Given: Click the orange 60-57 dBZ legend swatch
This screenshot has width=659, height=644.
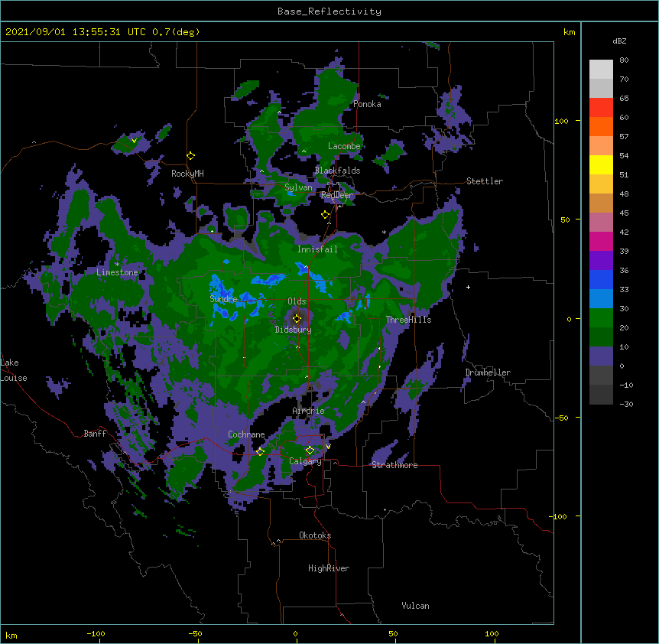Looking at the screenshot, I should pyautogui.click(x=601, y=126).
